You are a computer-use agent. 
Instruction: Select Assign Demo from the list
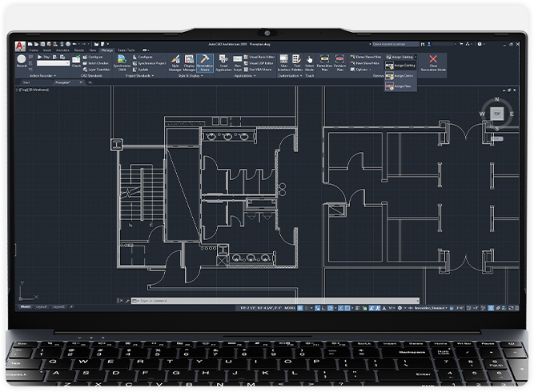coord(400,76)
